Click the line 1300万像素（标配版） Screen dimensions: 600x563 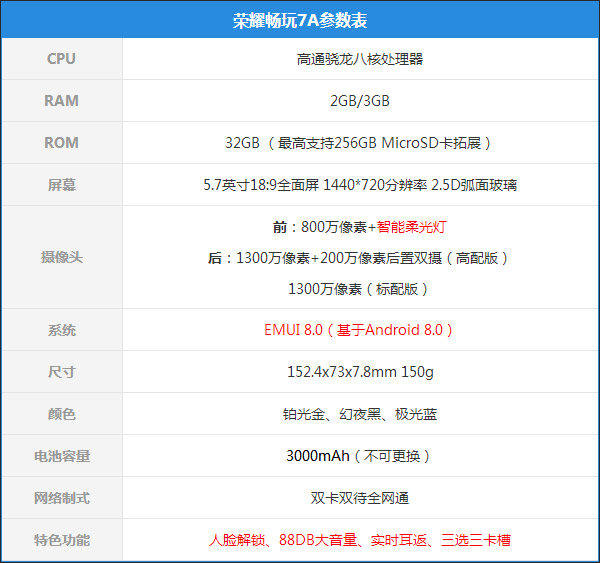click(358, 289)
